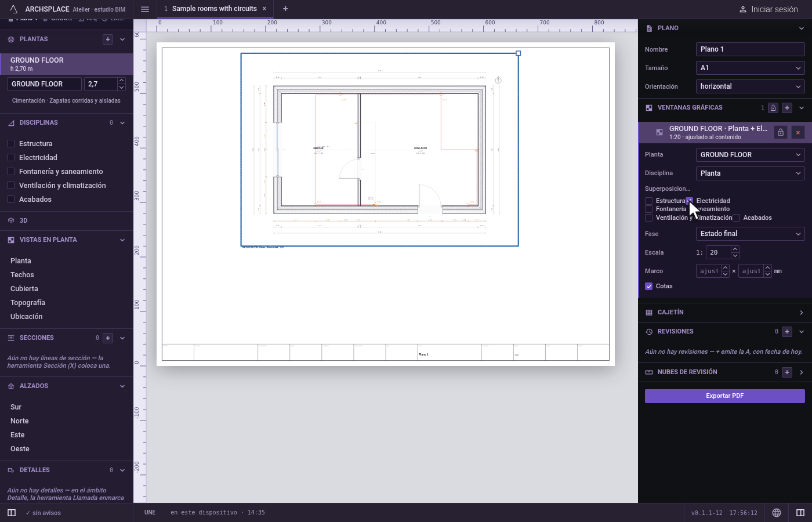Lock all viewports in VENTANAS GRÁFICAS header
812x522 pixels.
pos(773,108)
